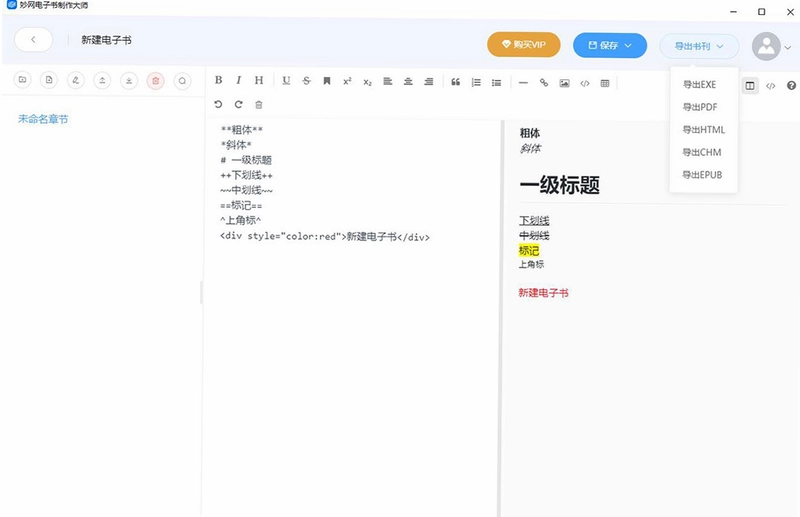Viewport: 800px width, 517px height.
Task: Choose 导出HTML from export menu
Action: [x=704, y=130]
